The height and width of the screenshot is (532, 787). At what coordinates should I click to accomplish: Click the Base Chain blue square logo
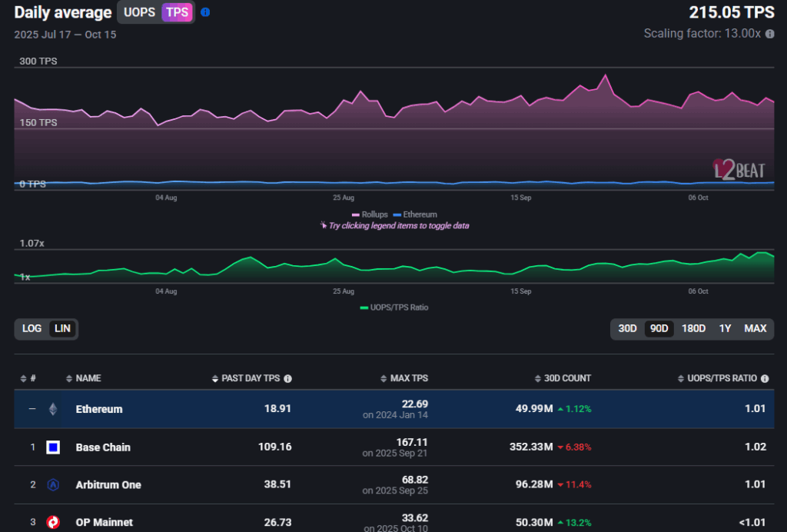click(53, 447)
